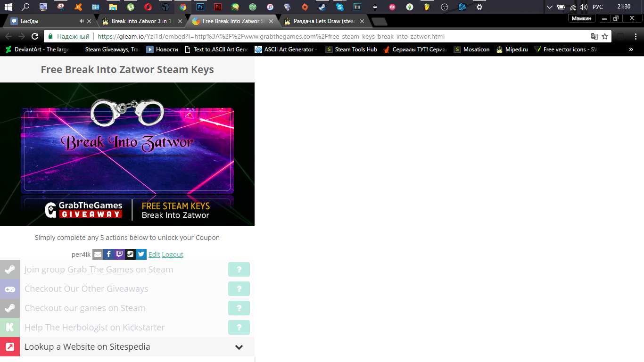The width and height of the screenshot is (644, 362).
Task: Expand the Lookup a Website on Sitespedia entry
Action: click(239, 347)
